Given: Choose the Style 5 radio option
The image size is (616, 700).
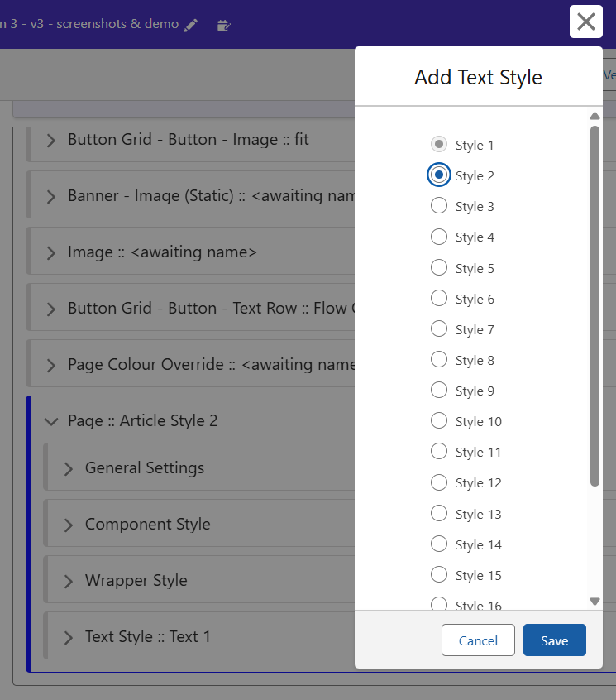Looking at the screenshot, I should pyautogui.click(x=439, y=268).
